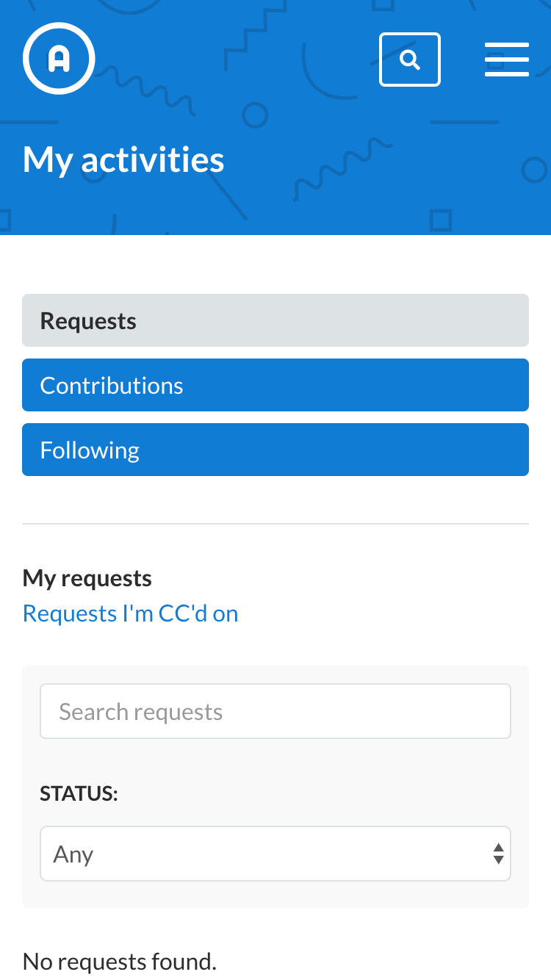The image size is (551, 980).
Task: Click the bottom line of the hamburger icon
Action: pyautogui.click(x=507, y=74)
